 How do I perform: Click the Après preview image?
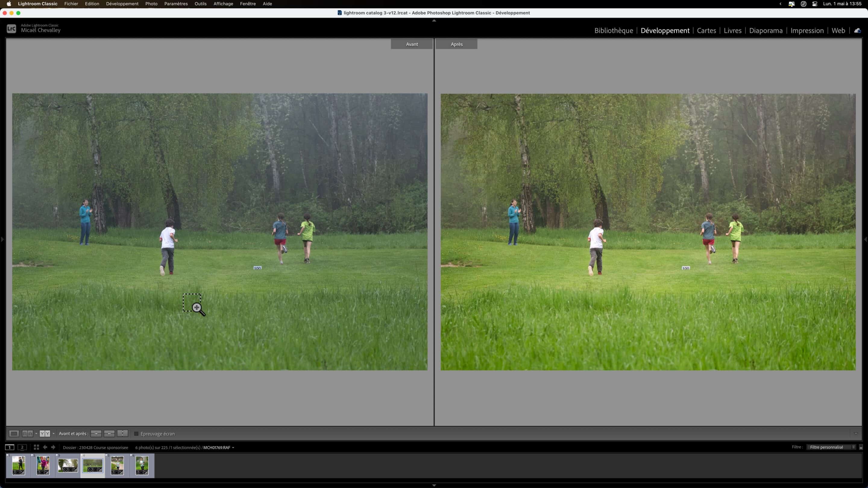click(x=648, y=232)
